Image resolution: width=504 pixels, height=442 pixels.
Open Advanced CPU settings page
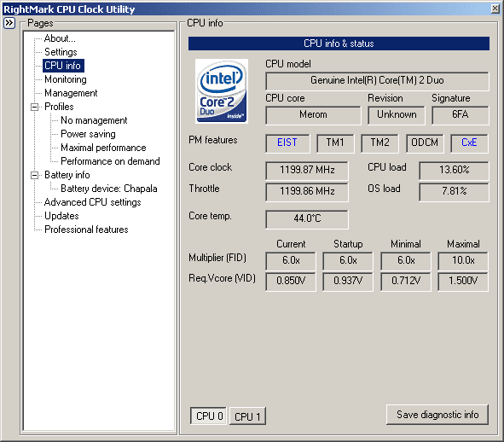pyautogui.click(x=93, y=202)
